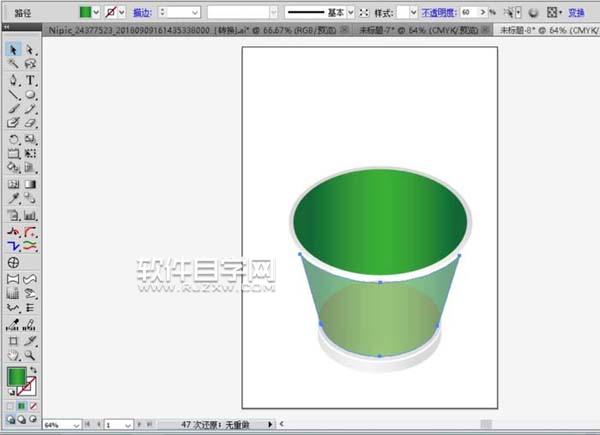Screen dimensions: 600x435
Task: Open the 样式 graphic style dropdown
Action: click(413, 13)
